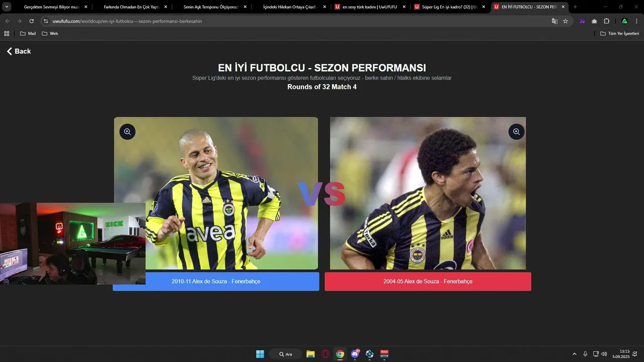This screenshot has height=362, width=644.
Task: Open Voicemeeter from taskbar
Action: coord(384,354)
